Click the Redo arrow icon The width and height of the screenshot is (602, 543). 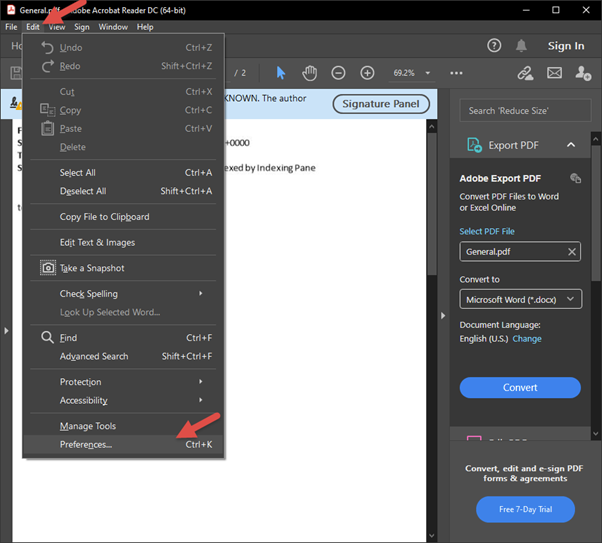coord(47,66)
